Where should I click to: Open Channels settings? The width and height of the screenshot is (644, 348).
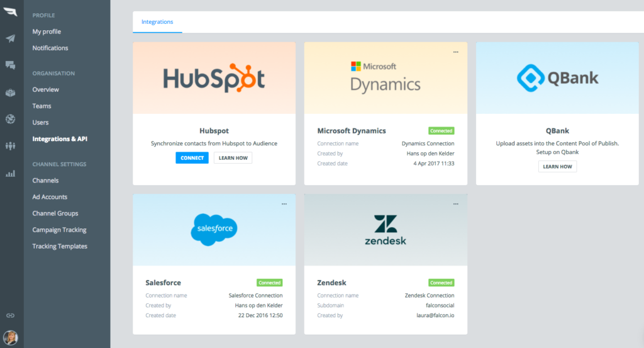[x=45, y=181]
